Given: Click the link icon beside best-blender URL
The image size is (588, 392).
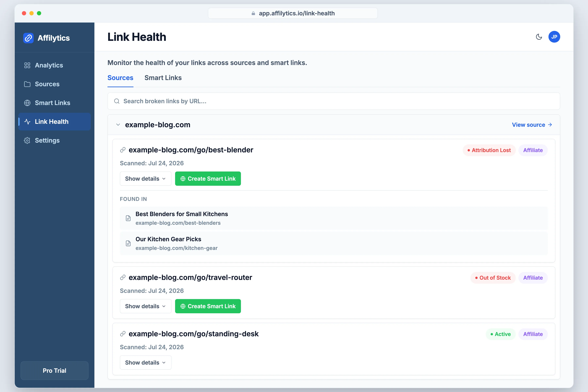Looking at the screenshot, I should click(122, 150).
